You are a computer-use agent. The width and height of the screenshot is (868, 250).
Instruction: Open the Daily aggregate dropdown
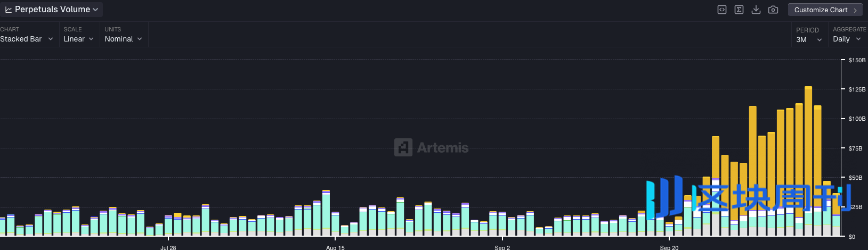[847, 39]
